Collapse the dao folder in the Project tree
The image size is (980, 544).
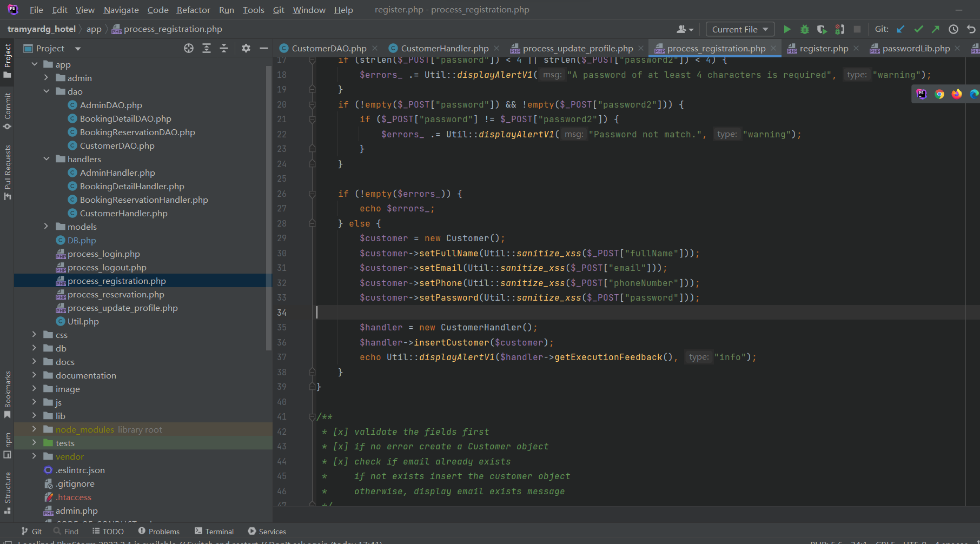(x=46, y=91)
